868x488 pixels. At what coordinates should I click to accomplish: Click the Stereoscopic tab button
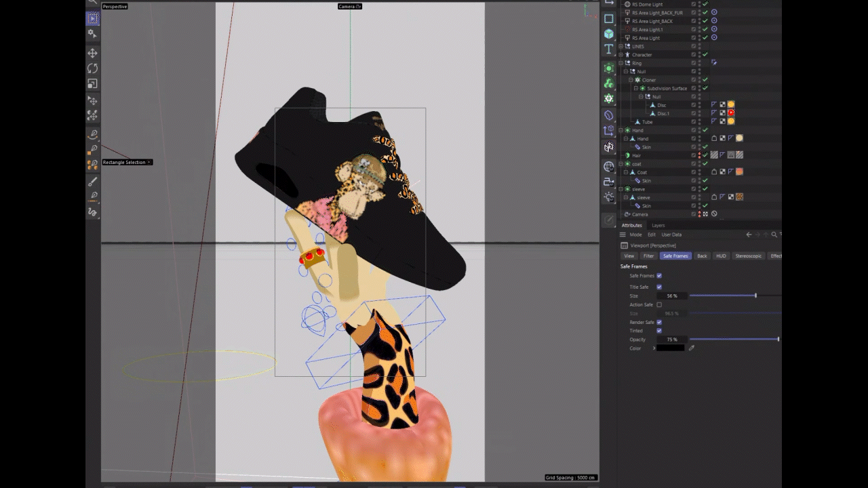tap(749, 256)
